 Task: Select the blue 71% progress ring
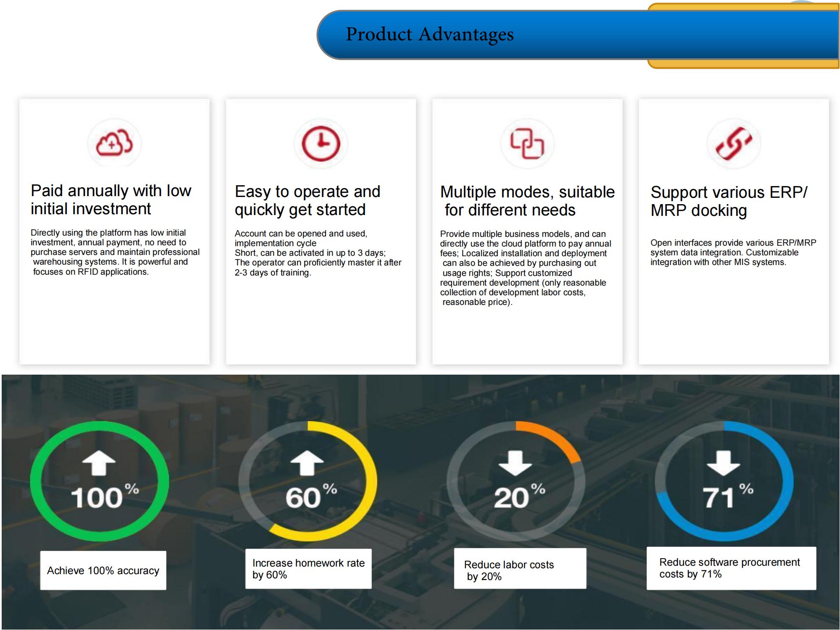pos(724,481)
